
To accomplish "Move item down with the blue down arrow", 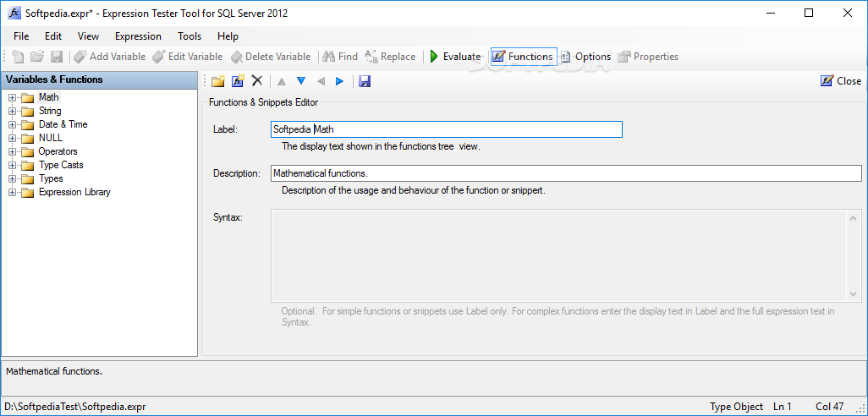I will pyautogui.click(x=301, y=81).
